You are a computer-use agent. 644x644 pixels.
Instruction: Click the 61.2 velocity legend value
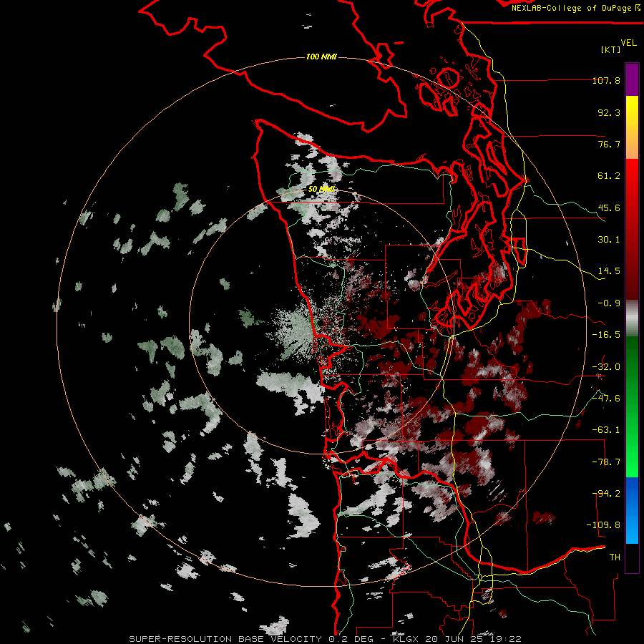click(x=609, y=176)
